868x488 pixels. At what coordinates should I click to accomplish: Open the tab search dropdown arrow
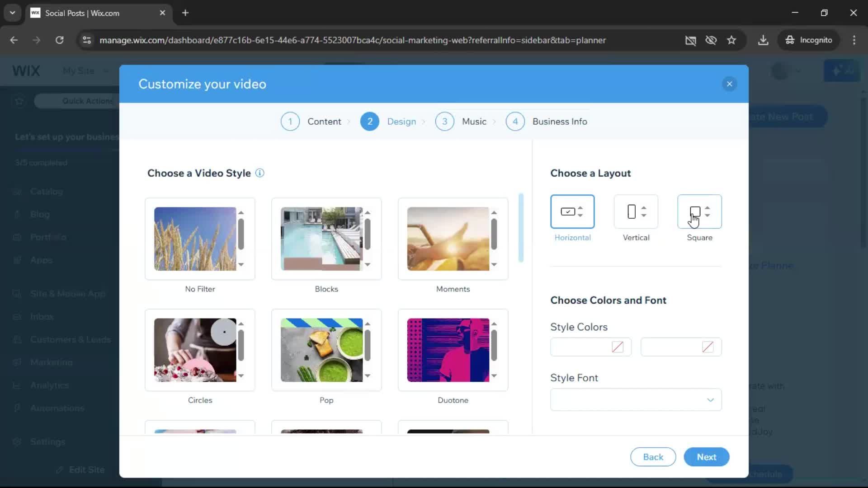tap(13, 13)
